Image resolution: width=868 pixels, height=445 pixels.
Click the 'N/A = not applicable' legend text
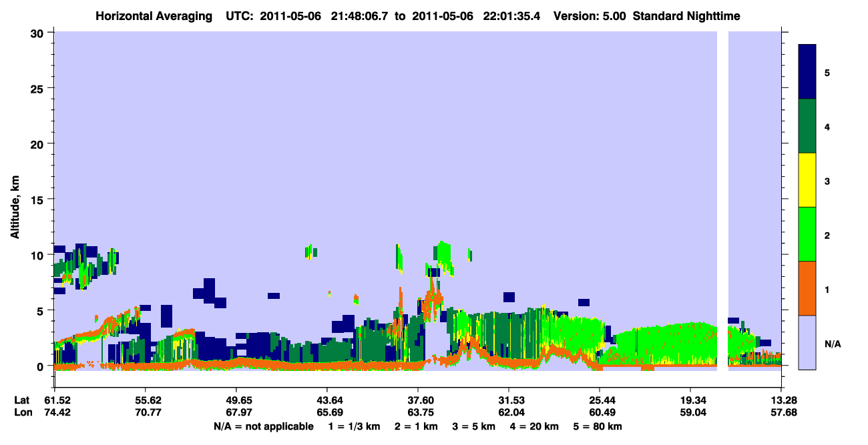(264, 426)
